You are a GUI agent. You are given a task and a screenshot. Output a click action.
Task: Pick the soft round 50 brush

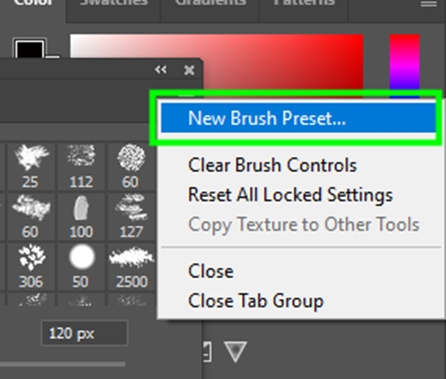[81, 266]
